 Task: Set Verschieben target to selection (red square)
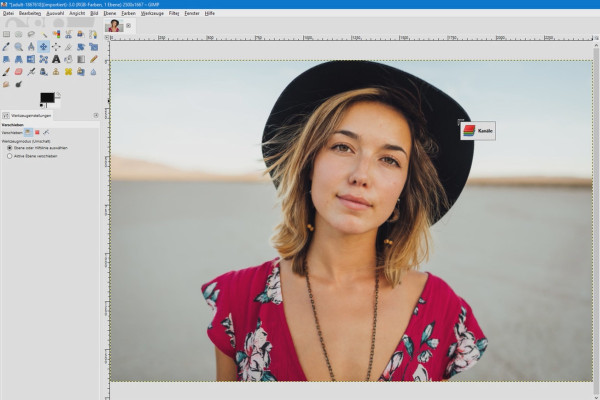(37, 132)
